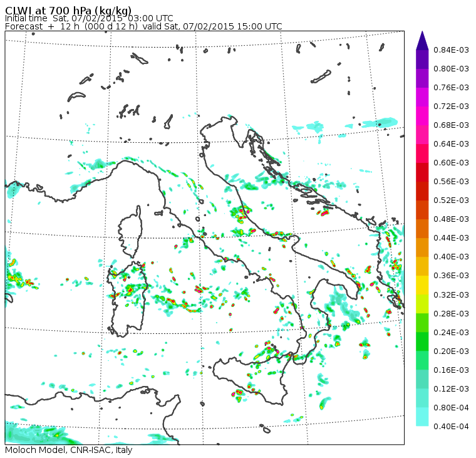Click the 0.56E-03 colorbar label
Screen dimensions: 476x458
click(x=451, y=182)
